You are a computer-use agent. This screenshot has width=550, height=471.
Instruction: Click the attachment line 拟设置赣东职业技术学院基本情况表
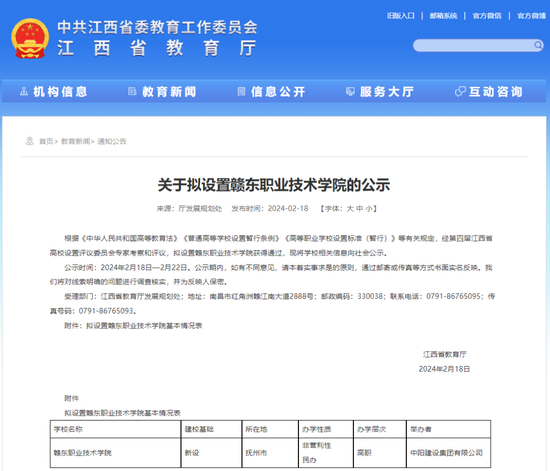coord(144,326)
